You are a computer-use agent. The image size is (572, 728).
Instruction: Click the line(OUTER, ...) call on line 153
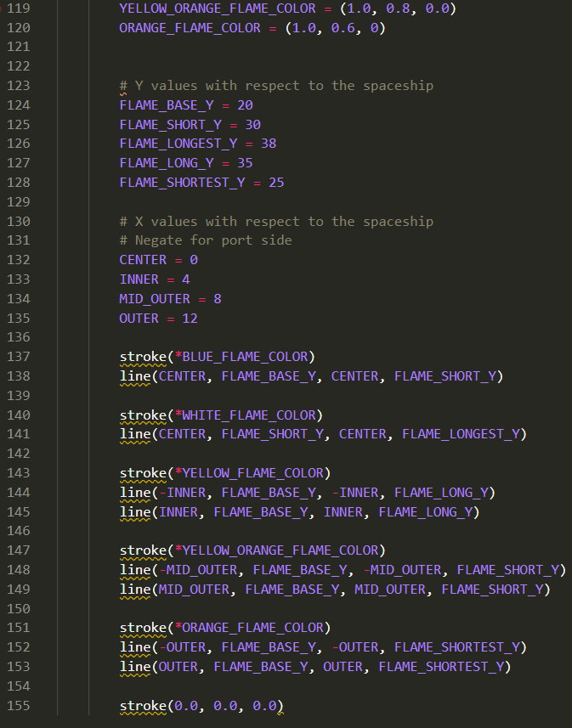315,667
